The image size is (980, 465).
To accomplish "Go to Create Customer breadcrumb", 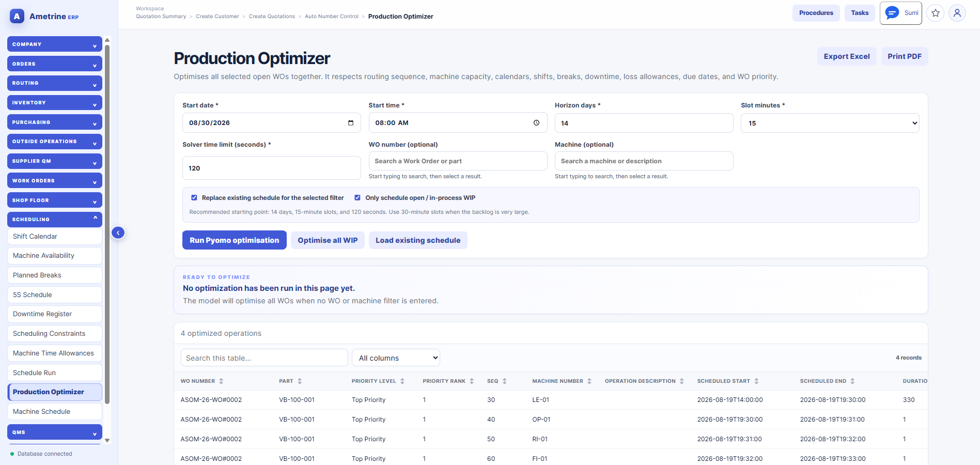I will [x=217, y=17].
